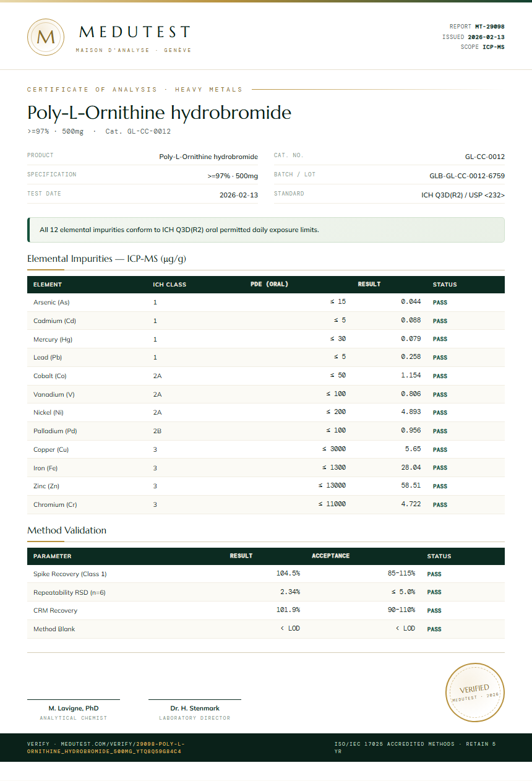The height and width of the screenshot is (781, 532).
Task: Click the Palladium (Pd) row label
Action: 55,431
